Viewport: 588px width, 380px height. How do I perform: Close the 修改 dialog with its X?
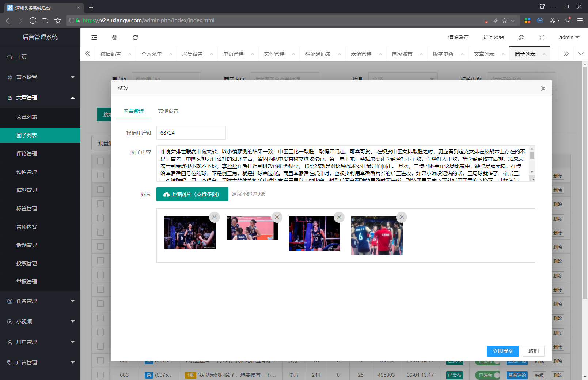[543, 89]
